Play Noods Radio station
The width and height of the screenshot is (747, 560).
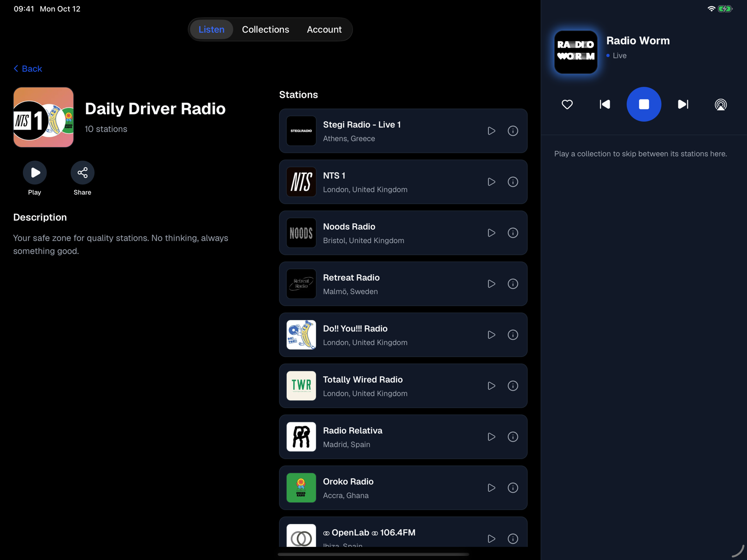click(x=491, y=233)
